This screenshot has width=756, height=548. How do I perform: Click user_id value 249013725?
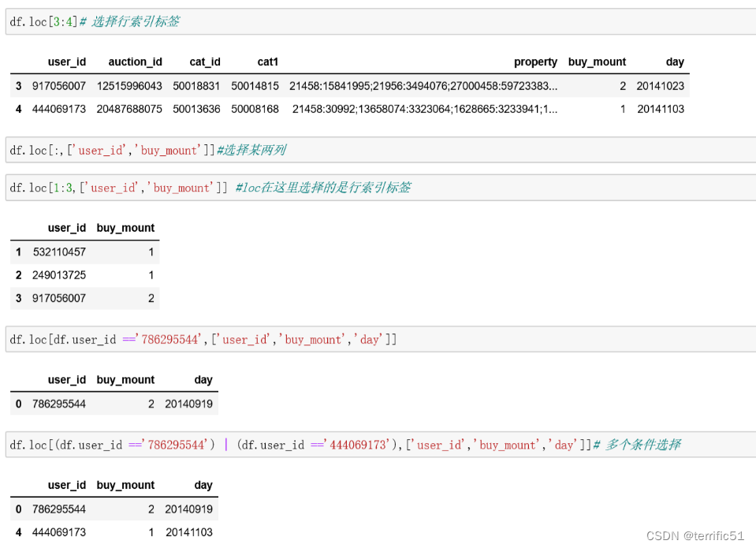[59, 275]
